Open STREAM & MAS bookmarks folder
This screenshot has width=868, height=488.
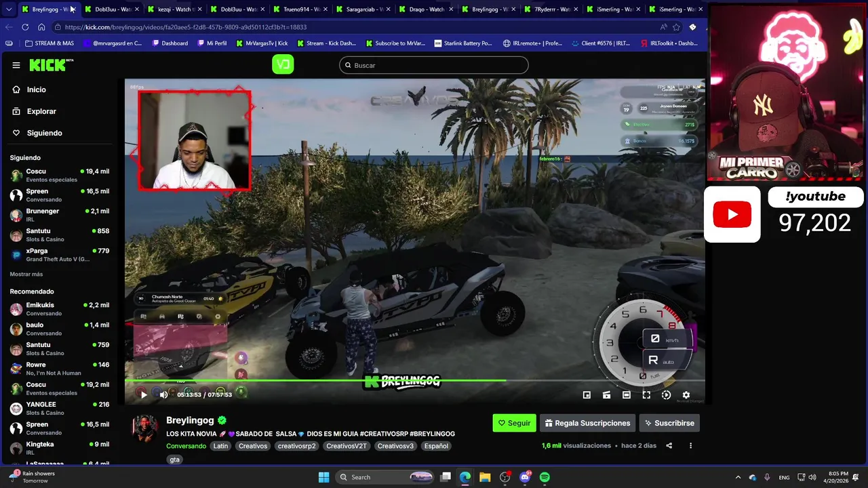pyautogui.click(x=50, y=43)
